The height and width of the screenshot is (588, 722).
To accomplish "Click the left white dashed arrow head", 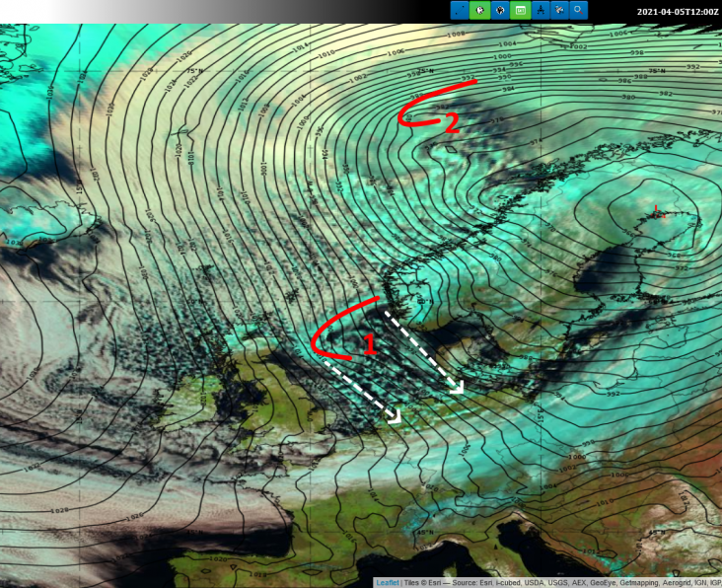I will pyautogui.click(x=396, y=417).
